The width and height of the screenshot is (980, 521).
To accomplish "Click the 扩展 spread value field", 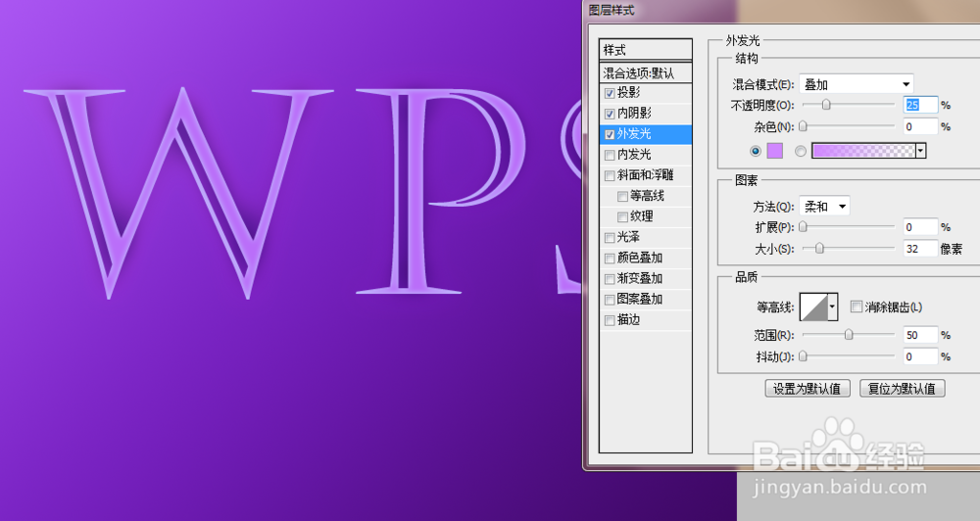I will (x=920, y=227).
